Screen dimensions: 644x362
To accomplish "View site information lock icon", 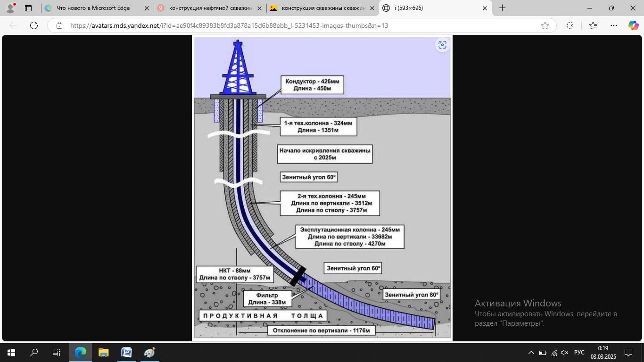I will click(59, 25).
